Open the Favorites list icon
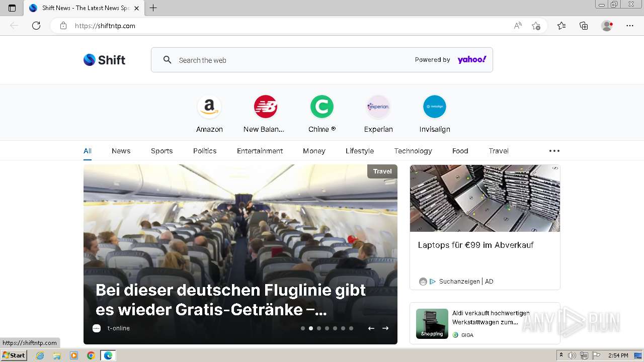Screen dimensions: 644x362 pyautogui.click(x=561, y=26)
